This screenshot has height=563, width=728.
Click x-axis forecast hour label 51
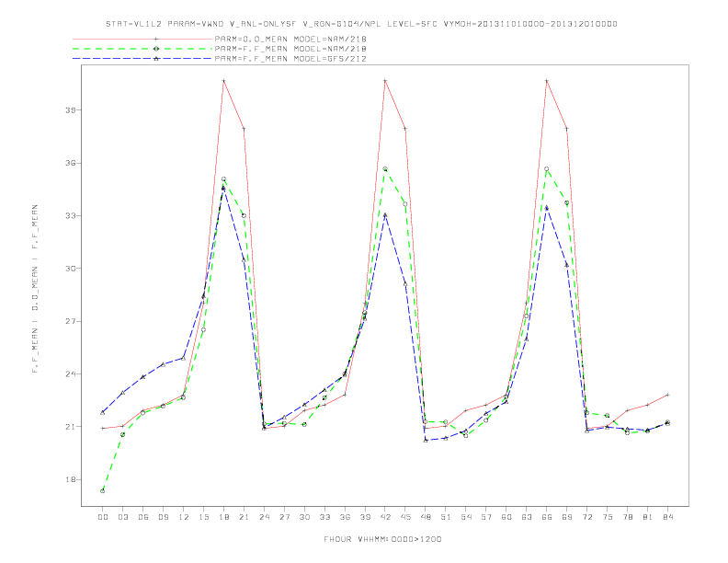click(x=446, y=517)
